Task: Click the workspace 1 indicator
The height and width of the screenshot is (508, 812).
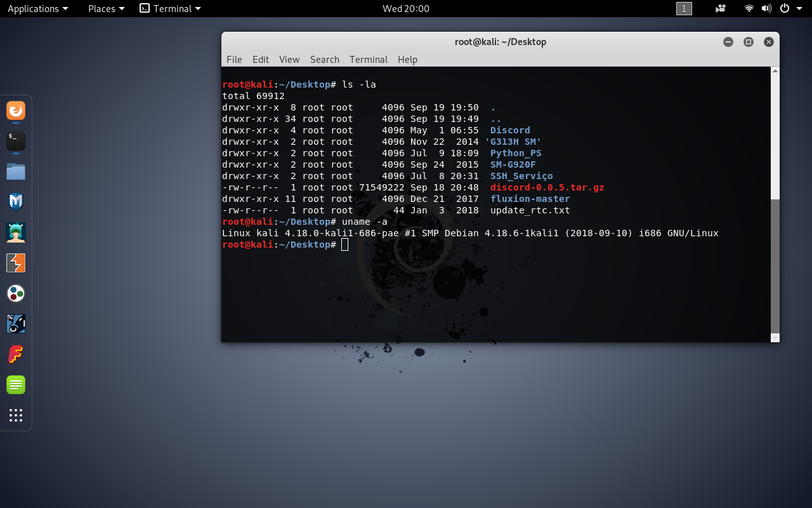Action: pyautogui.click(x=684, y=8)
